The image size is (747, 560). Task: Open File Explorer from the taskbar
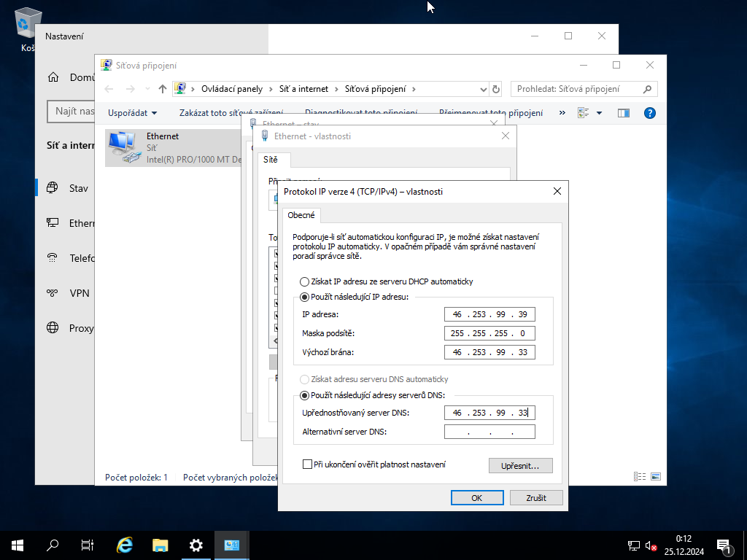pyautogui.click(x=160, y=545)
